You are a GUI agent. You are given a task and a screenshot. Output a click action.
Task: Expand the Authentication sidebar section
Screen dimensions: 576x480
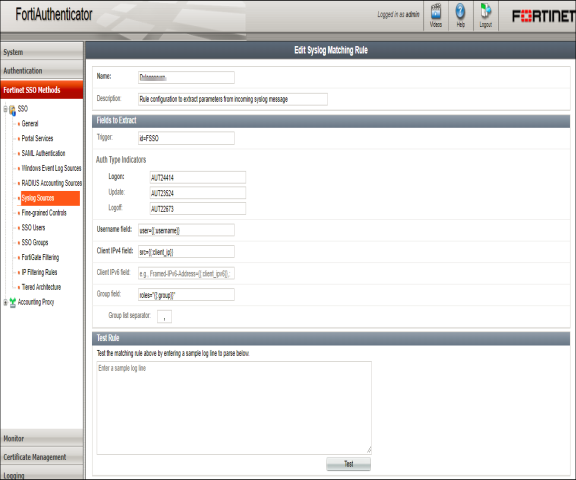(42, 71)
